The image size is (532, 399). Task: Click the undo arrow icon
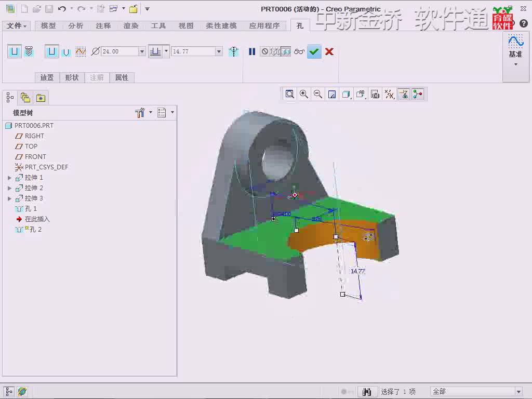point(62,9)
